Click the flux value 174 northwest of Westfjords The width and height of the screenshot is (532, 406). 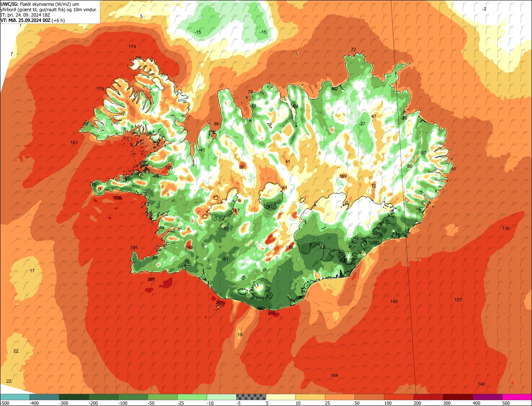tap(132, 46)
